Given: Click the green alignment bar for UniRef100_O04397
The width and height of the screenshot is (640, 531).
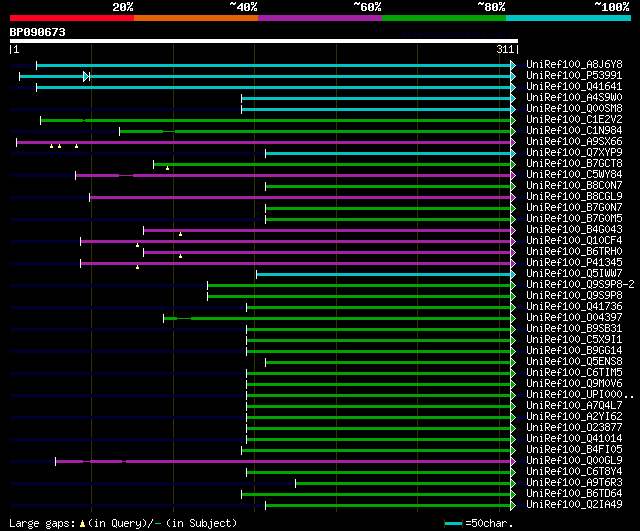Looking at the screenshot, I should tap(337, 318).
